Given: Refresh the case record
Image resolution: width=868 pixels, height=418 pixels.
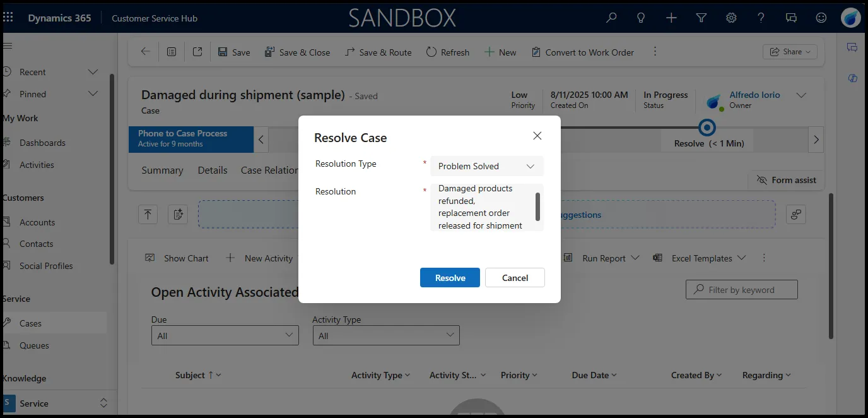Looking at the screenshot, I should pyautogui.click(x=448, y=52).
